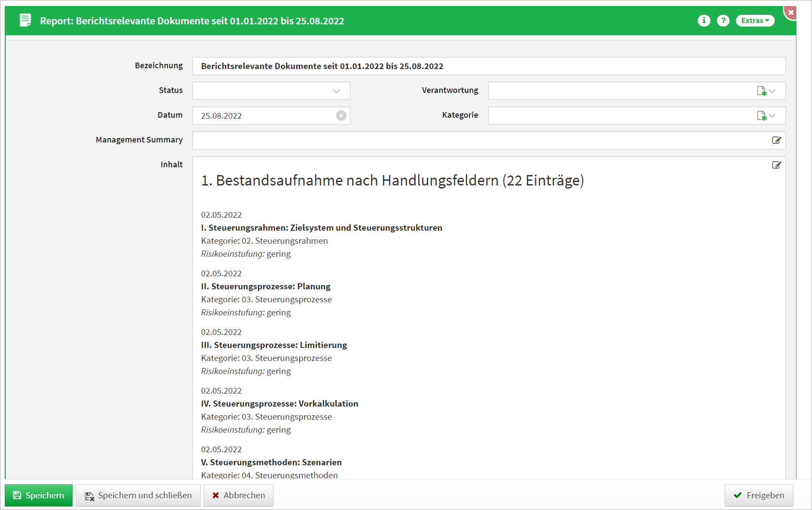Click into Management Summary field
This screenshot has width=812, height=510.
coord(478,140)
